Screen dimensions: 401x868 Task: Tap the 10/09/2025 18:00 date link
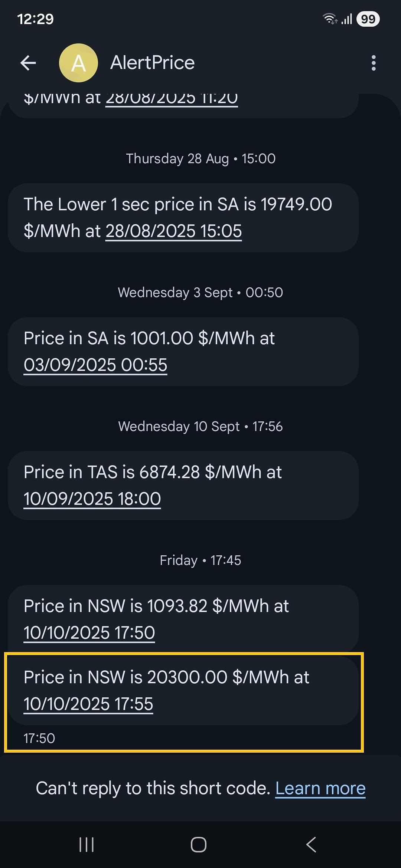click(92, 499)
